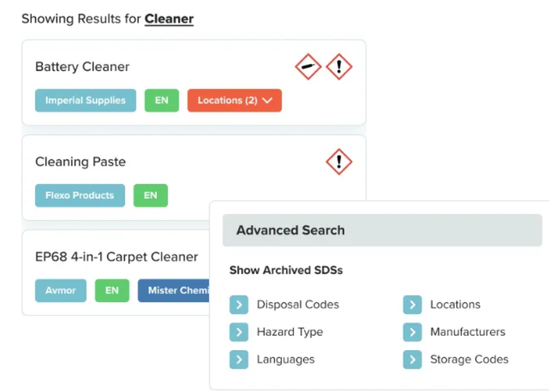This screenshot has width=549, height=392.
Task: Click the Avmor manufacturer badge
Action: tap(60, 290)
